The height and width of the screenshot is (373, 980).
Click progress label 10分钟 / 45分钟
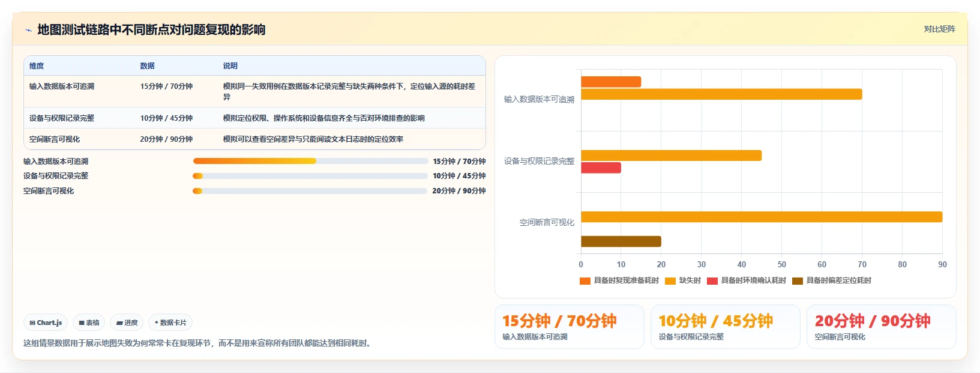[x=459, y=176]
